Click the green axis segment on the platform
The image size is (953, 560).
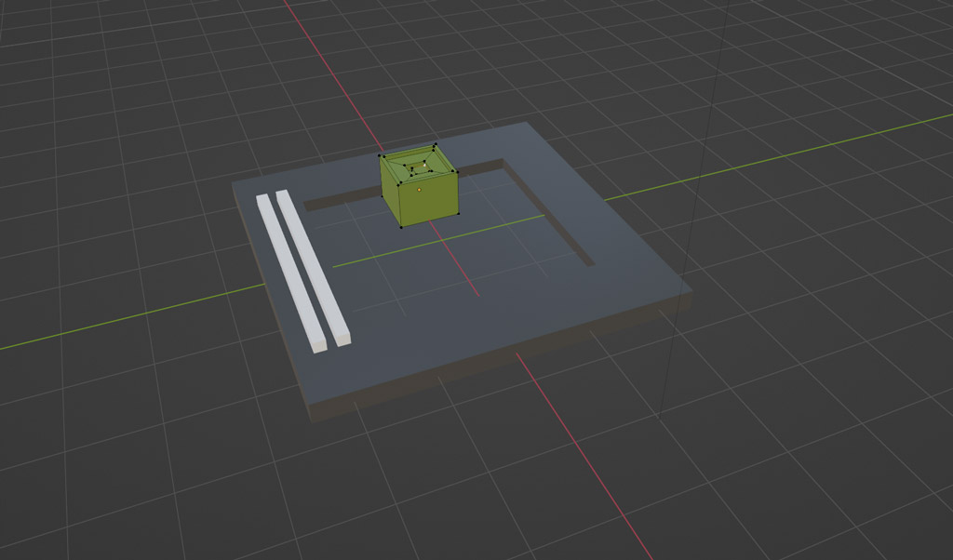[x=437, y=242]
